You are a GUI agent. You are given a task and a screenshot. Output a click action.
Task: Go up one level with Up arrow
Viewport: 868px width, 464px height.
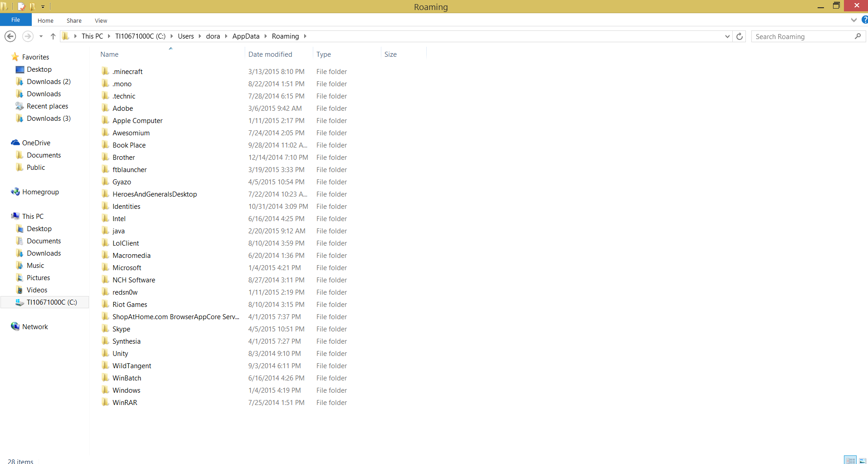(x=53, y=36)
